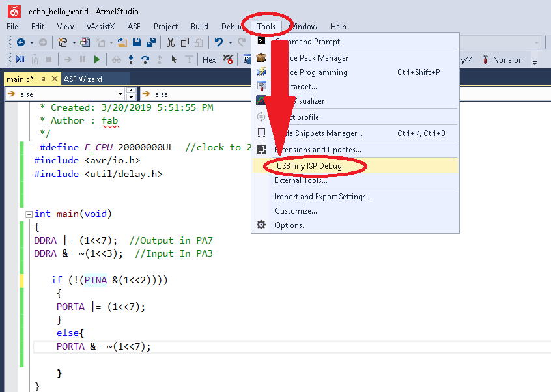Choose Customize... in Tools menu

click(355, 211)
